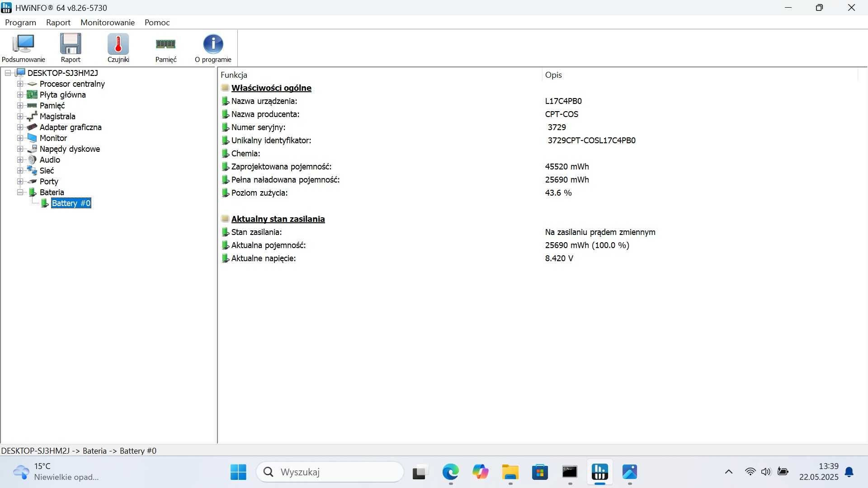
Task: Select Płyta główna in the tree
Action: [62, 94]
